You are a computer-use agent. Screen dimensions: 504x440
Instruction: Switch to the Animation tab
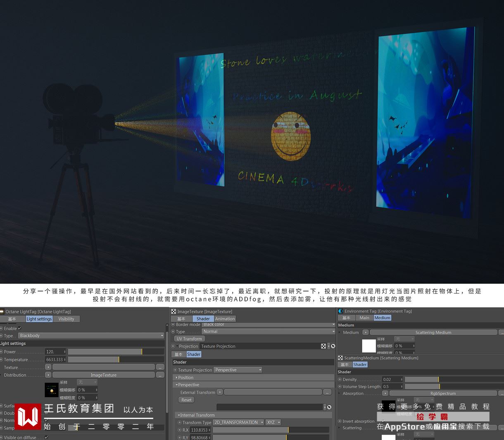[x=225, y=319]
